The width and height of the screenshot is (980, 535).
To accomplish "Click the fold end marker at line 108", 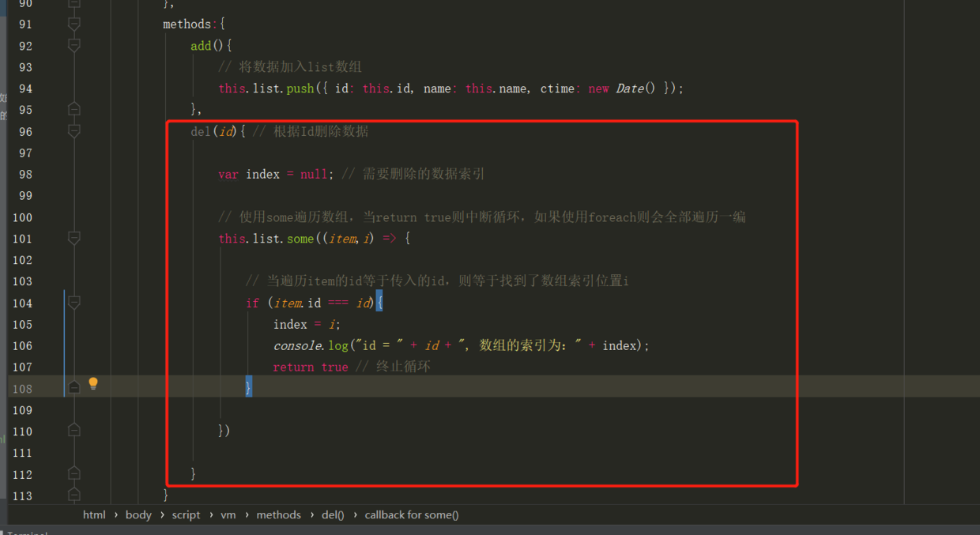I will 74,387.
